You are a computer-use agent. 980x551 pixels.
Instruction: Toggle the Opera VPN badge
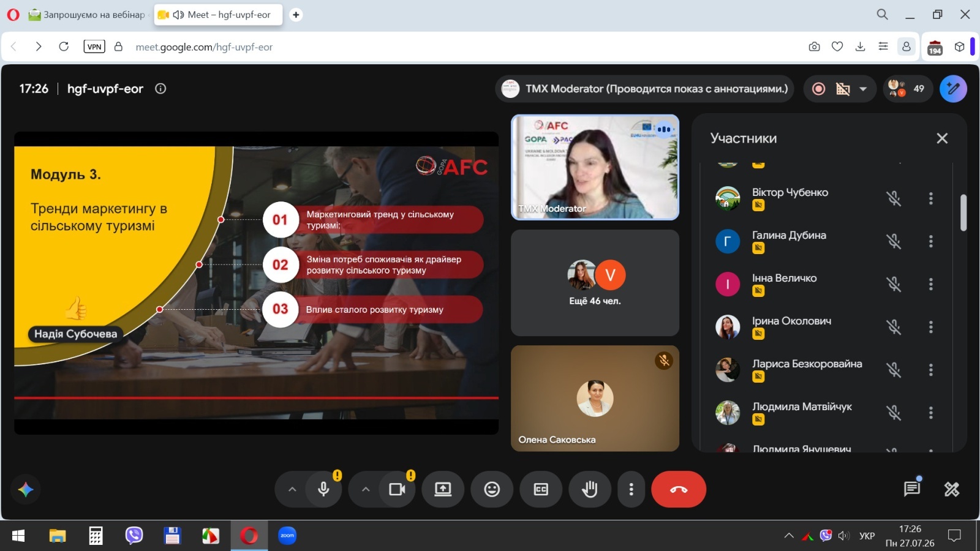coord(94,47)
